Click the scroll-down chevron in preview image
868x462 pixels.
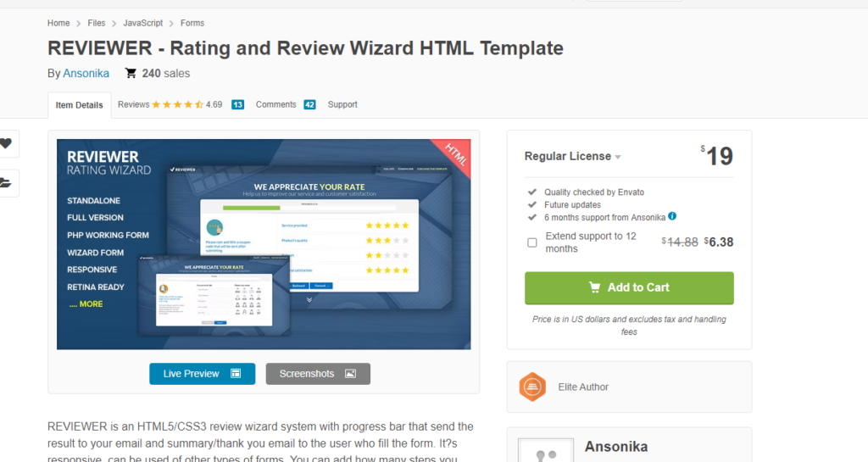coord(309,299)
